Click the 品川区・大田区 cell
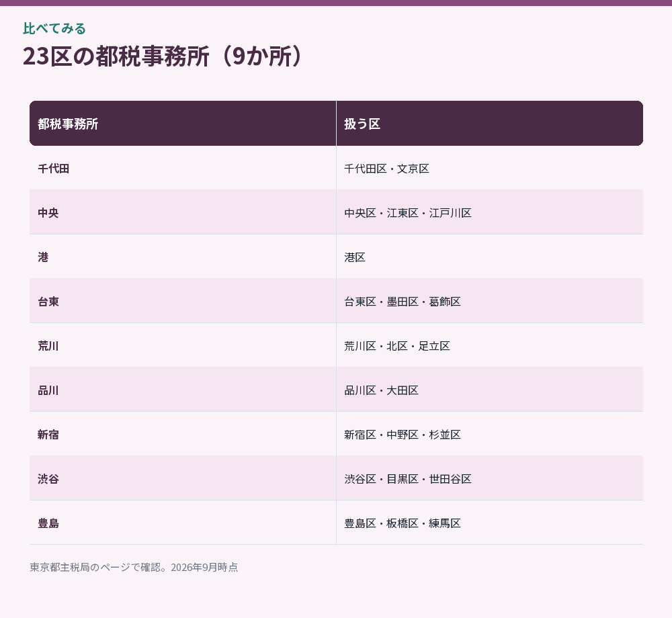672x618 pixels. pyautogui.click(x=490, y=390)
